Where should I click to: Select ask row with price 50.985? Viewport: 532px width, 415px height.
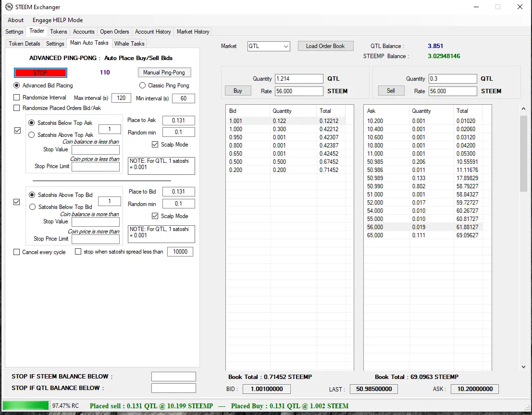click(423, 162)
